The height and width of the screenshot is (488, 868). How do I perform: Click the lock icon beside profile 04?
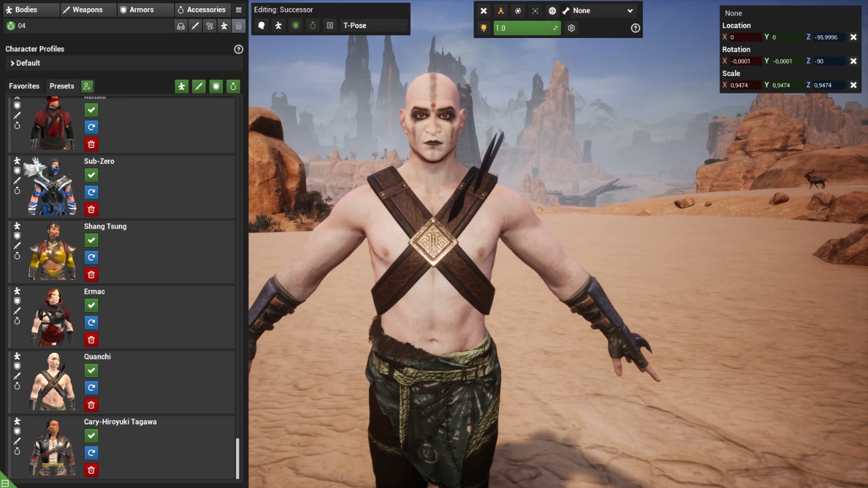tap(238, 26)
